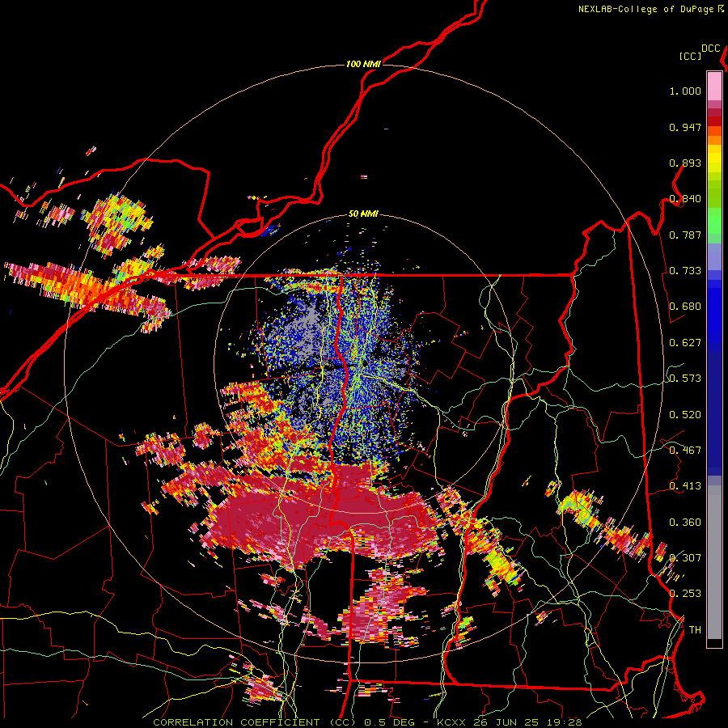The width and height of the screenshot is (728, 728).
Task: Click the 0.360 scale value
Action: (x=685, y=523)
